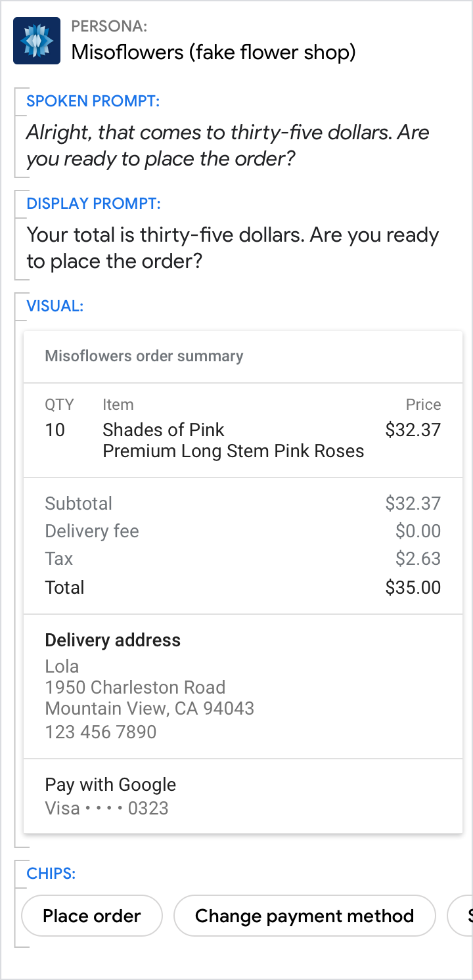473x980 pixels.
Task: Click the quantity value 10
Action: (x=55, y=430)
